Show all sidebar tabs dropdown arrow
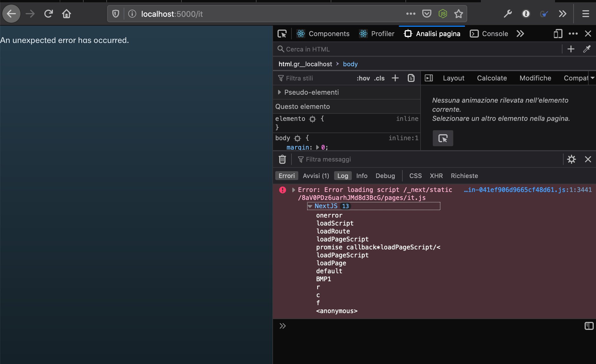The width and height of the screenshot is (596, 364). [593, 78]
